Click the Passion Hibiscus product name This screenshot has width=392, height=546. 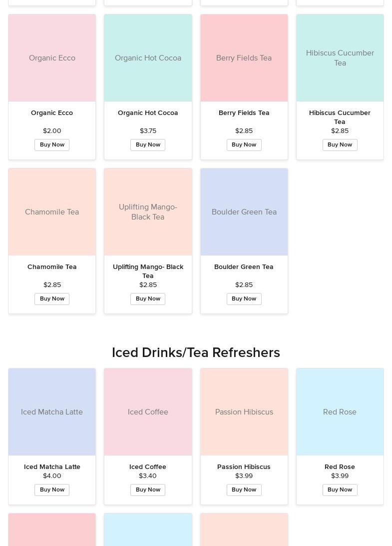[x=244, y=467]
